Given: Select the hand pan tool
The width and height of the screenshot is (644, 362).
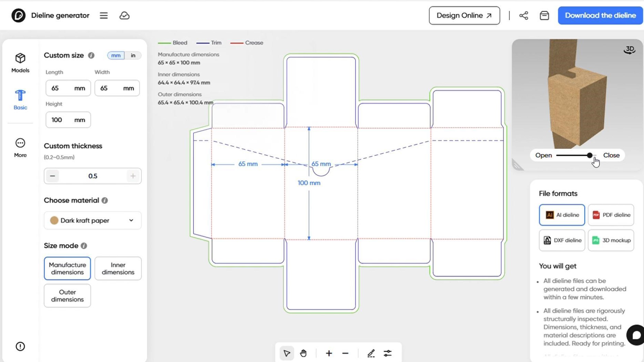Looking at the screenshot, I should click(x=303, y=353).
